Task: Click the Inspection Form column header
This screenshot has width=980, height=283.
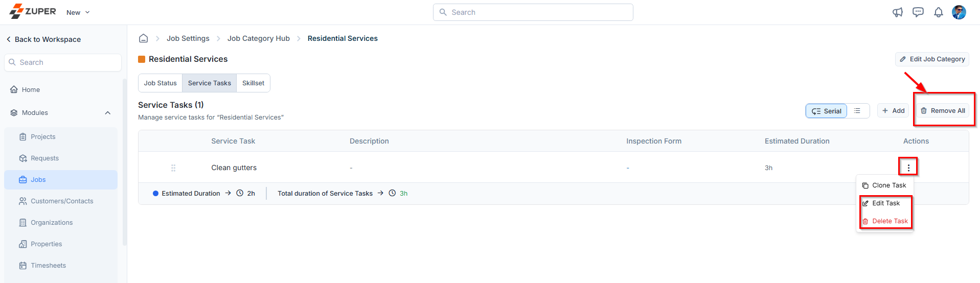Action: click(654, 141)
